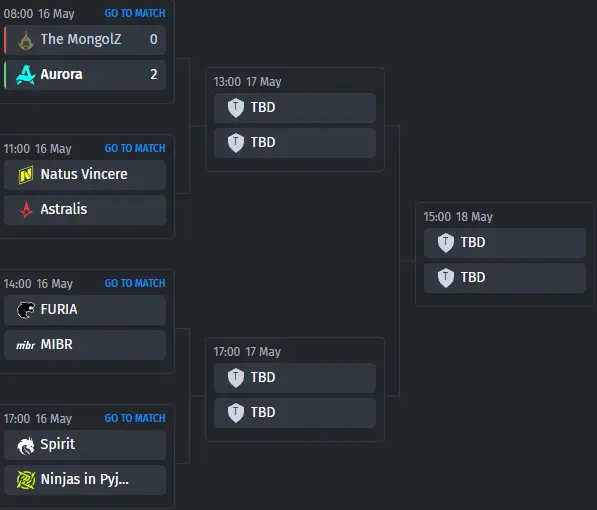Click the Ninjas in Pyjamas logo

point(26,480)
